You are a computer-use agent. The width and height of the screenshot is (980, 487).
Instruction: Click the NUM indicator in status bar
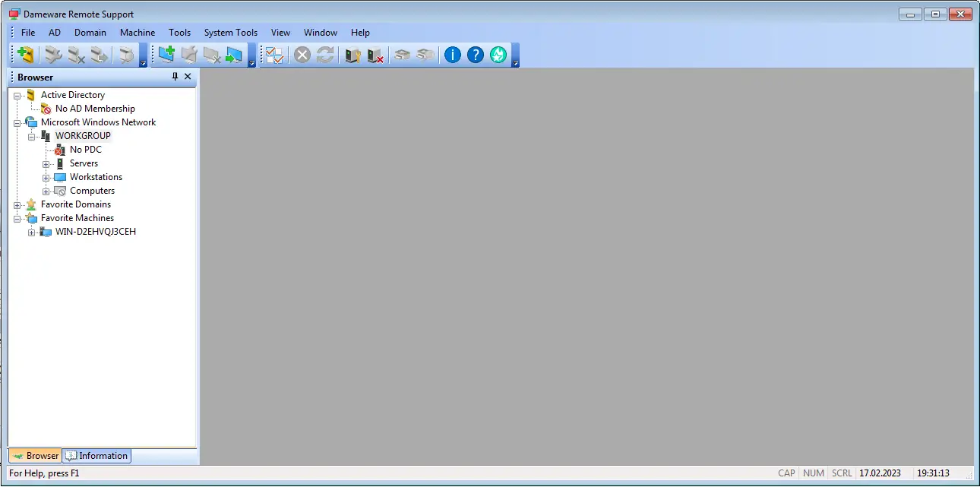pyautogui.click(x=814, y=473)
